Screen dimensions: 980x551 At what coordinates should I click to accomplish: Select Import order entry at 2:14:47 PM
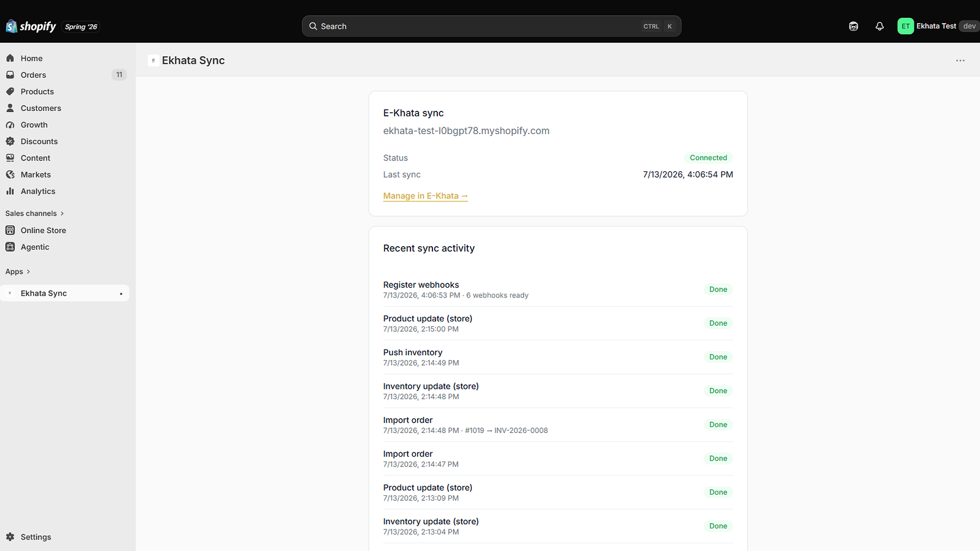[558, 459]
